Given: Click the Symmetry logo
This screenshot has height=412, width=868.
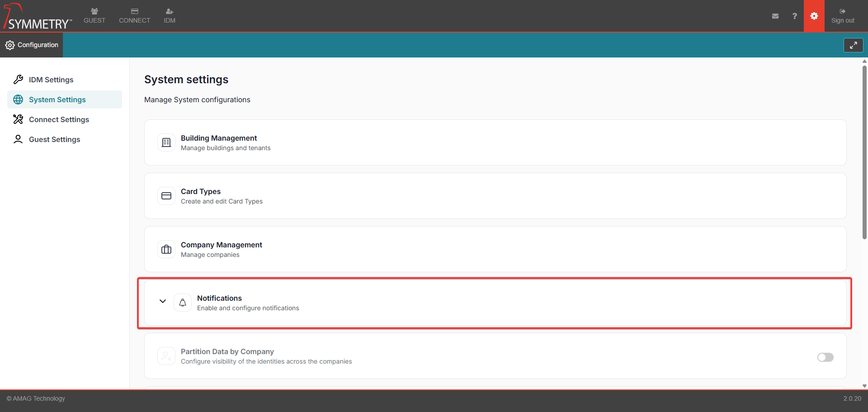Looking at the screenshot, I should point(38,17).
